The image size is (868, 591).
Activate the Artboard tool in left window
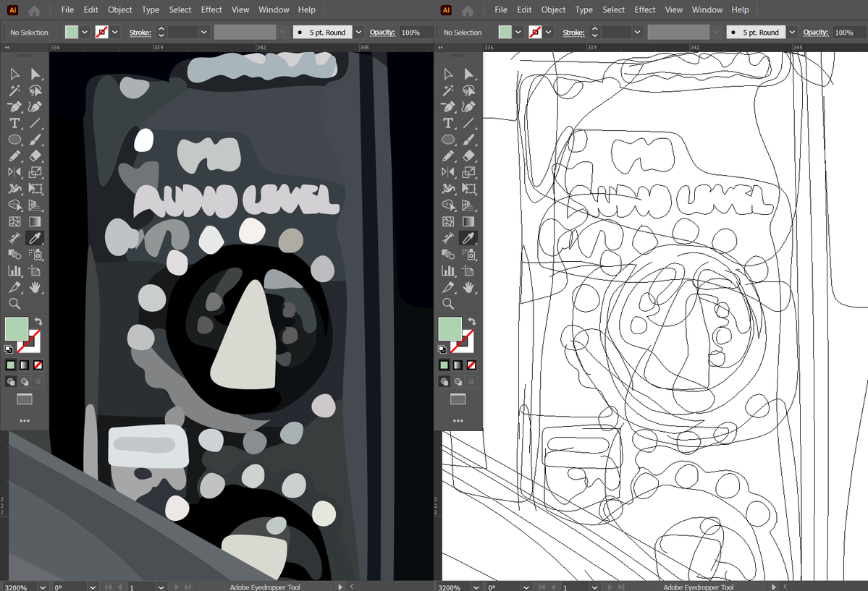35,271
